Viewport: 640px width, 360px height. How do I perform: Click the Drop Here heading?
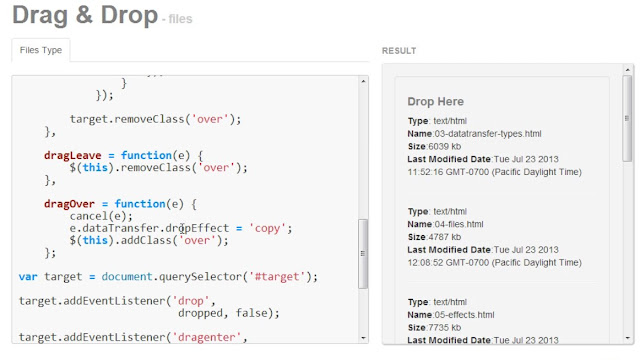tap(436, 102)
